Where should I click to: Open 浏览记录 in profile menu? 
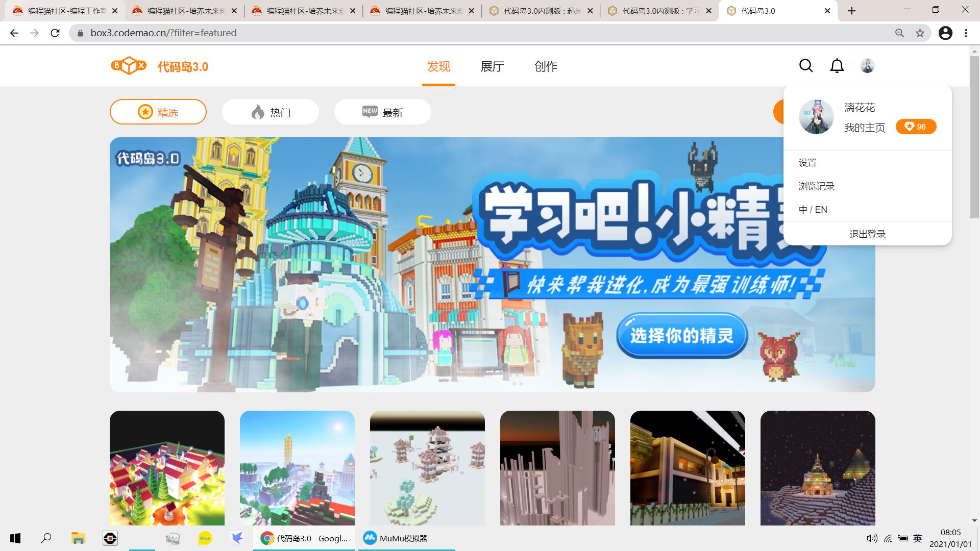(816, 186)
